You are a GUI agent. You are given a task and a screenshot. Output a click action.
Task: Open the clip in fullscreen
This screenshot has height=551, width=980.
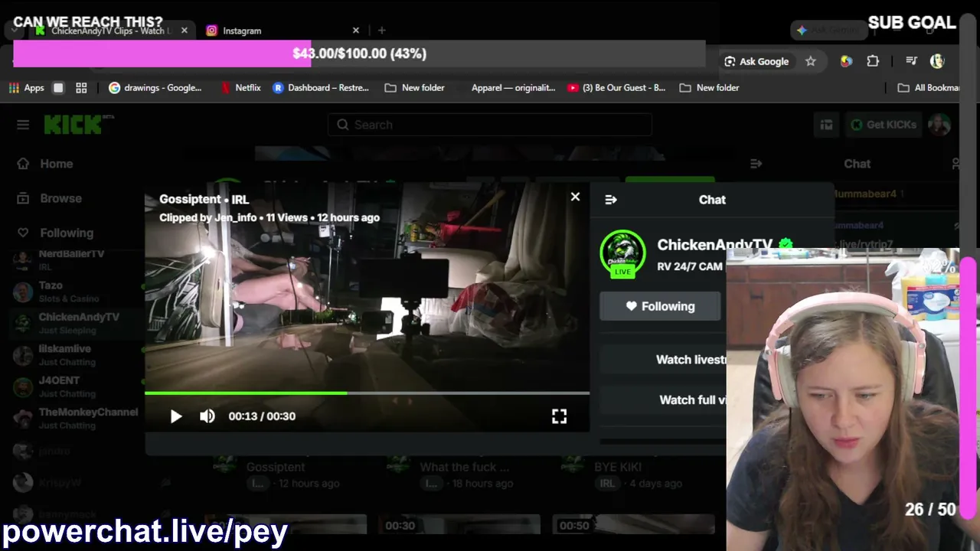point(560,416)
